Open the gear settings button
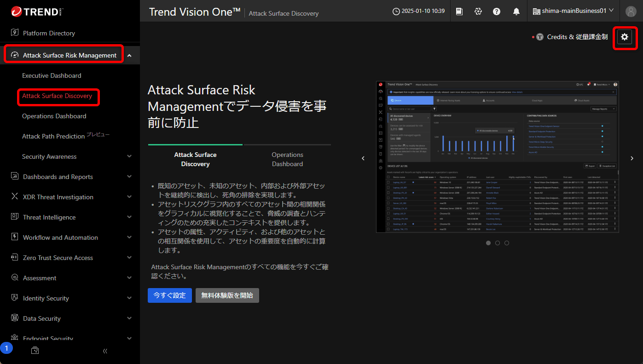Screen dimensions: 643x364 click(x=625, y=37)
